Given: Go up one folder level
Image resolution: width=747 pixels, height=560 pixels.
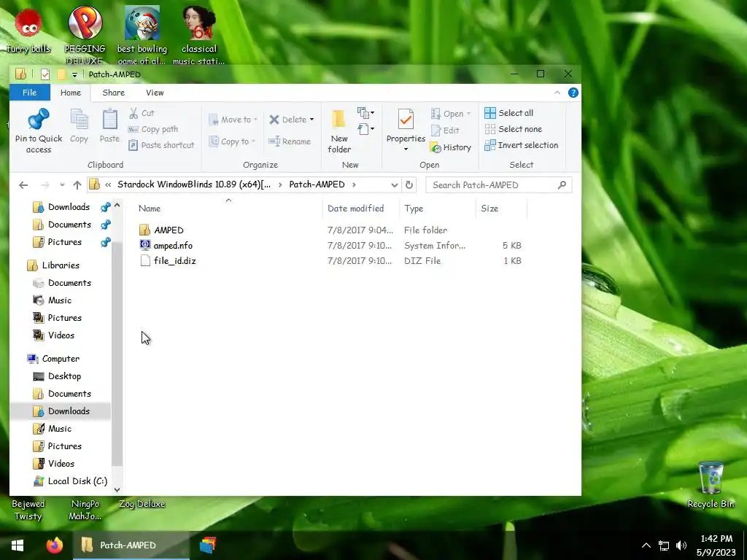Looking at the screenshot, I should (77, 184).
